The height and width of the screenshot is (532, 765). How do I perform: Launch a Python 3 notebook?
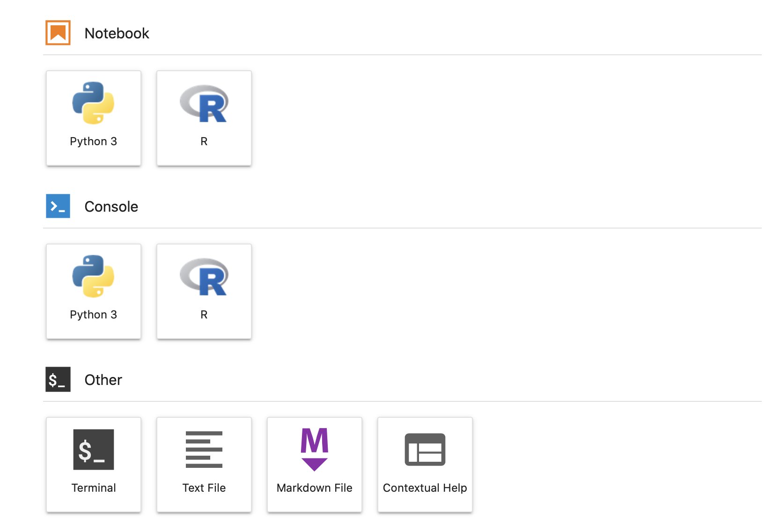tap(93, 118)
